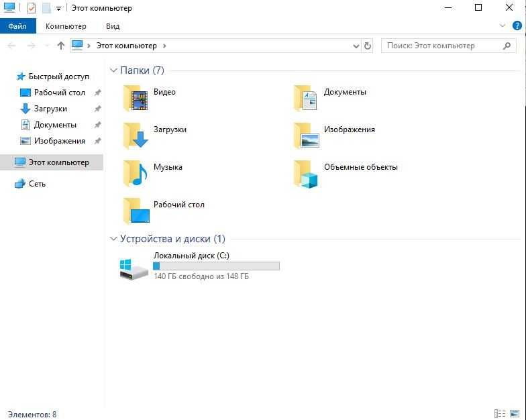Select the Локальный диск (C:) drive icon

(134, 268)
